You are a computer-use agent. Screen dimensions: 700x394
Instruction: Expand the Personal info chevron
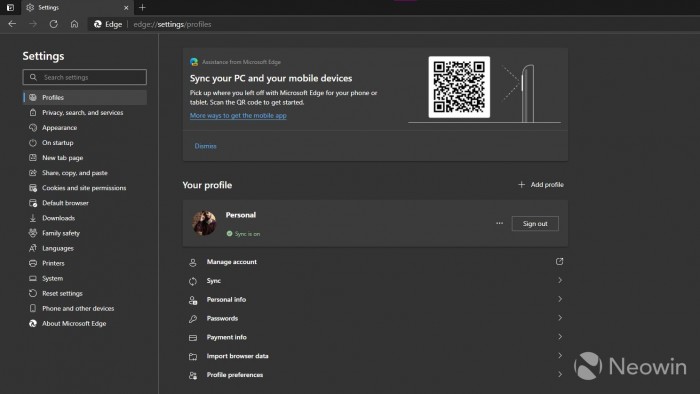point(560,299)
